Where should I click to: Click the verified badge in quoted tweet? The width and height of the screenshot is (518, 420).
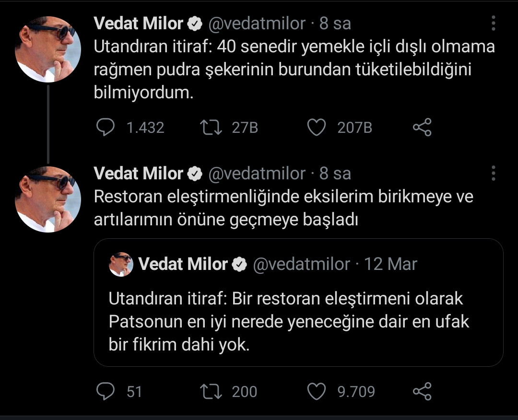point(238,264)
